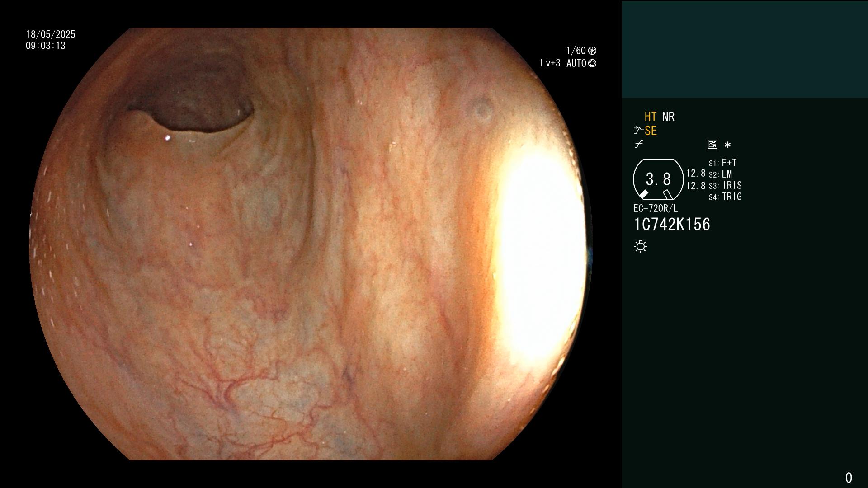
Task: Click the asterisk indicator icon
Action: tap(727, 145)
